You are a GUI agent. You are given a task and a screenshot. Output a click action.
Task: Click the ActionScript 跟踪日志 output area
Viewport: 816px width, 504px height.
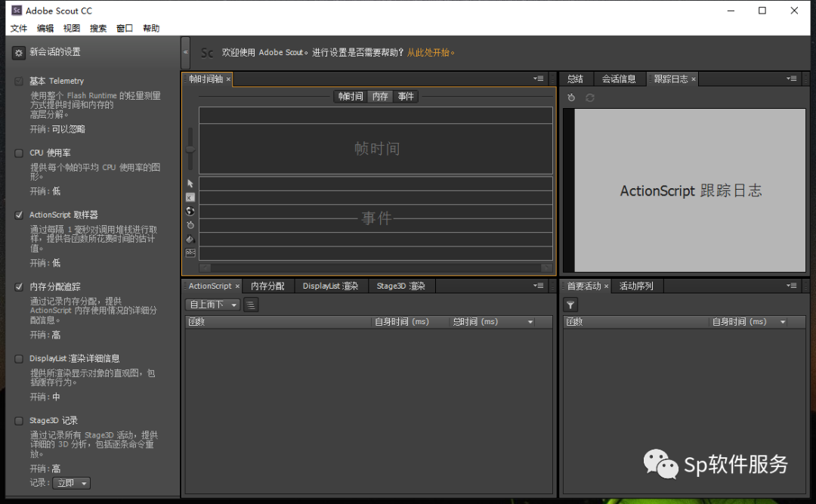(x=690, y=190)
